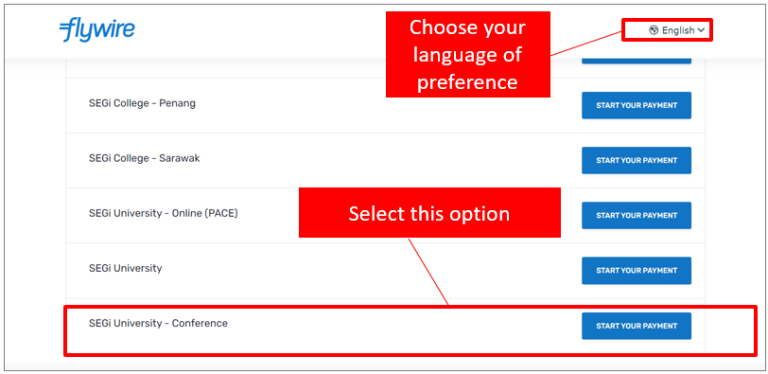This screenshot has height=374, width=768.
Task: Open the English language dropdown
Action: tap(677, 30)
